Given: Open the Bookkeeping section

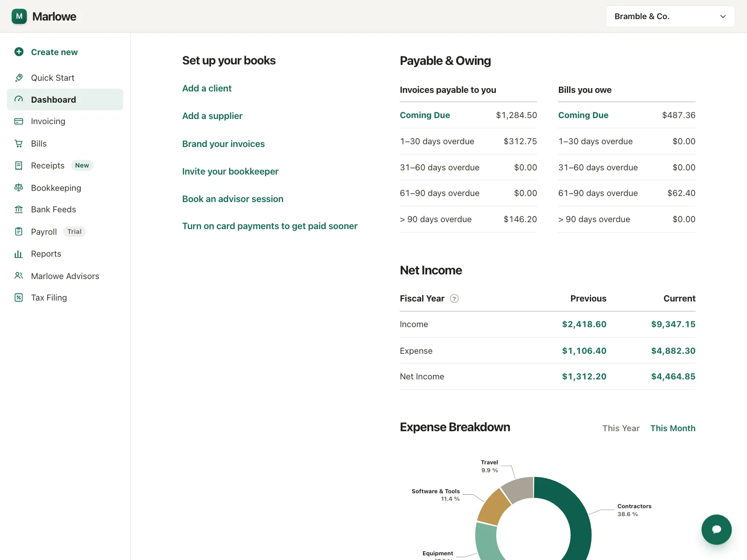Looking at the screenshot, I should pyautogui.click(x=65, y=188).
